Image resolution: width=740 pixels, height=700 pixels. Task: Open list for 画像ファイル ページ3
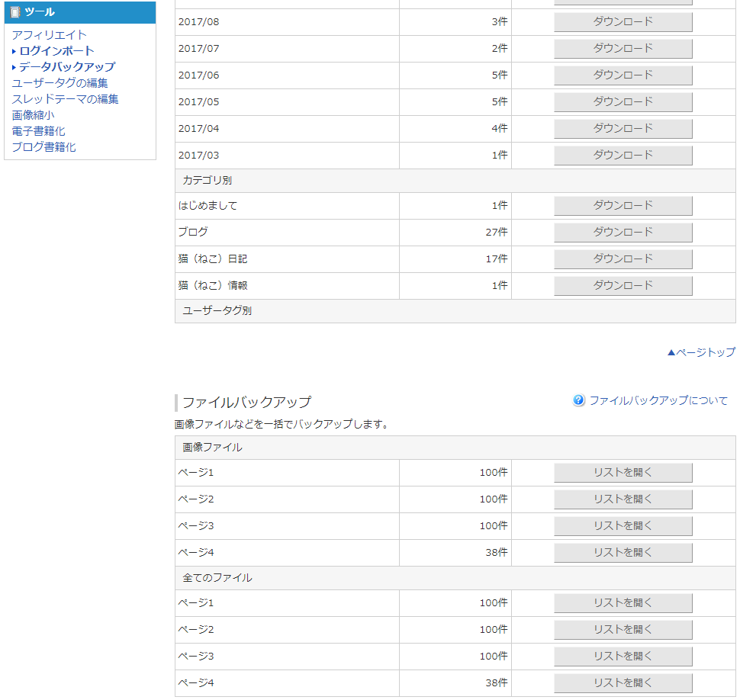[x=623, y=526]
